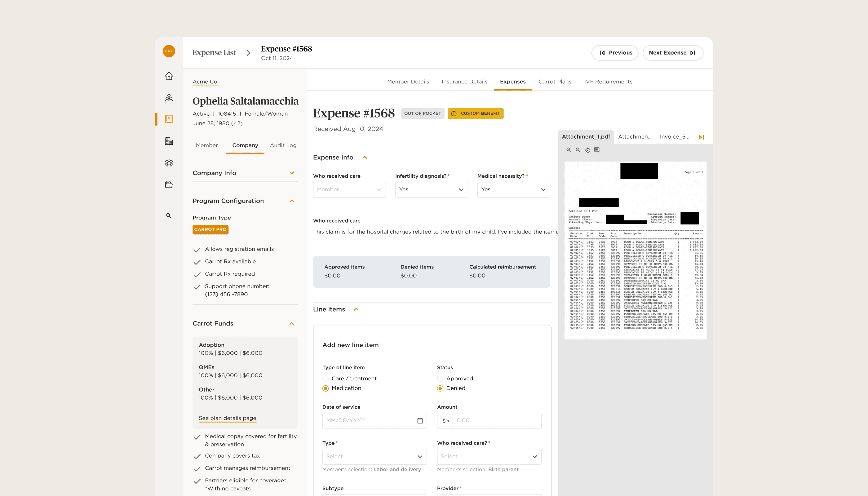Click the zoom in icon in attachment viewer
The height and width of the screenshot is (496, 868).
569,150
